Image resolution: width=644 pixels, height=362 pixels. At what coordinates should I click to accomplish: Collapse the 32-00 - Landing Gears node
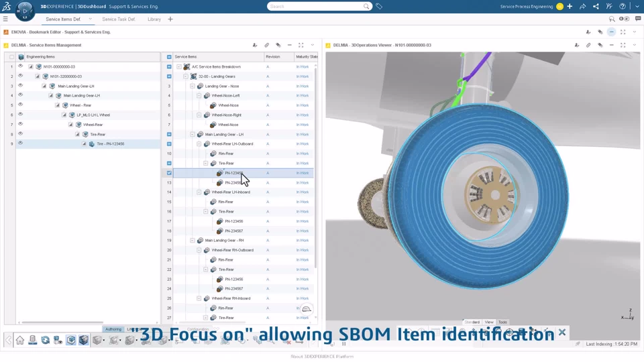[186, 76]
